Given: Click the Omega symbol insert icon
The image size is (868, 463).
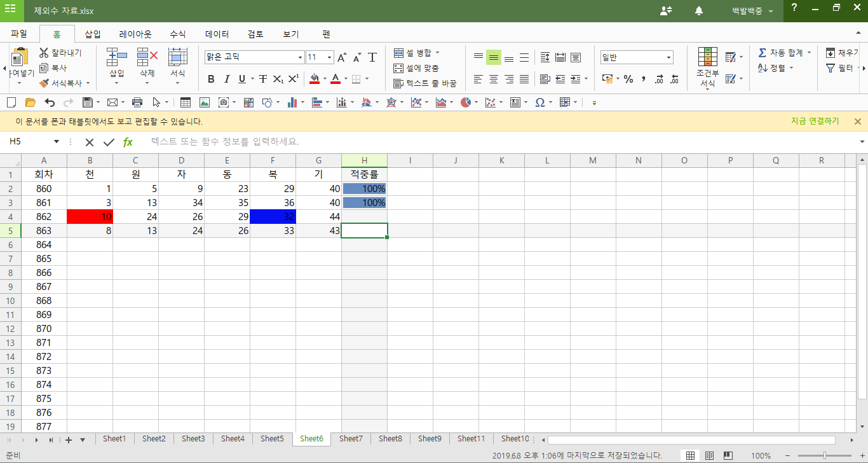Looking at the screenshot, I should click(539, 102).
